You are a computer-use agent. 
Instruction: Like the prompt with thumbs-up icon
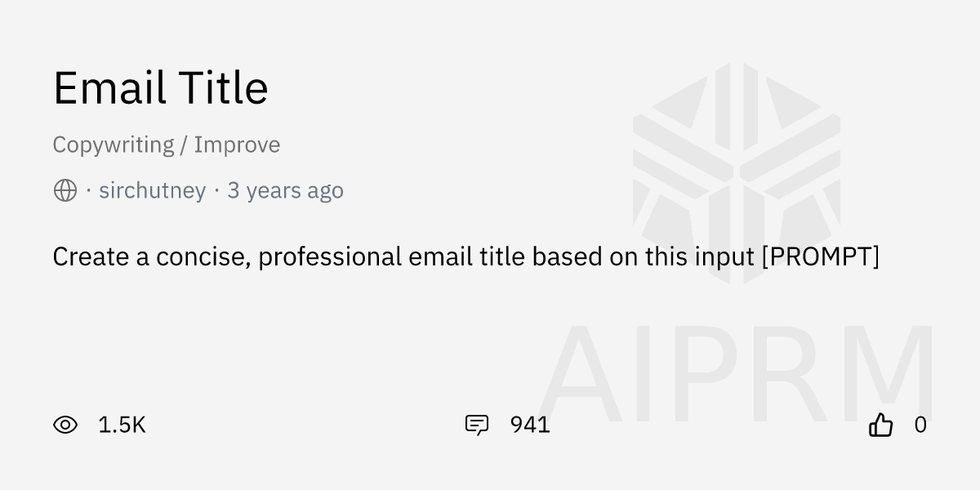click(880, 425)
